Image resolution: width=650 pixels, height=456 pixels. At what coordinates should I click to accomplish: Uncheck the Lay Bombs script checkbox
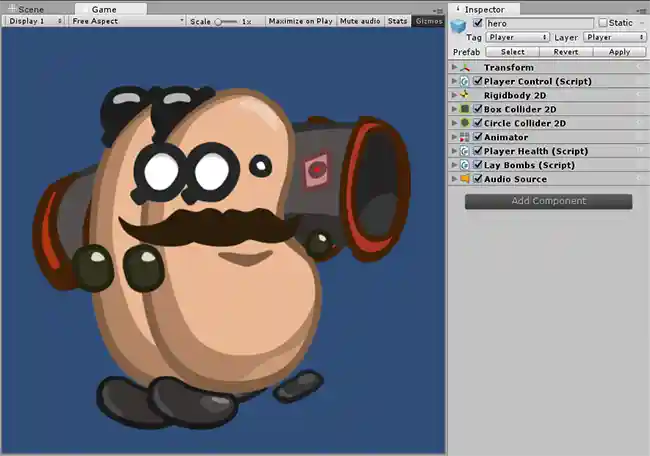tap(478, 165)
